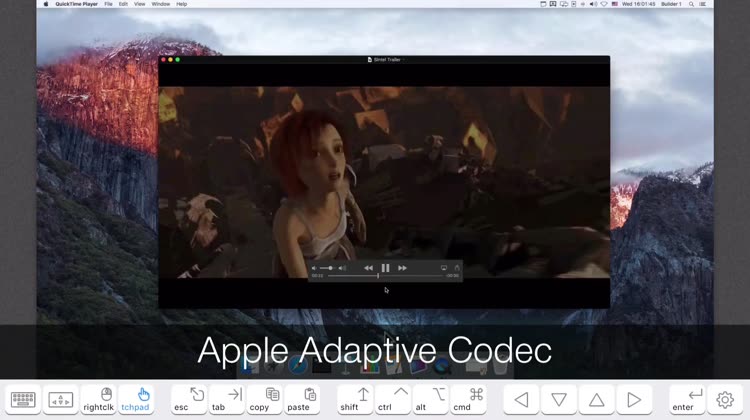This screenshot has width=750, height=420.
Task: Pause the Sintel Trailer playback
Action: click(x=385, y=268)
